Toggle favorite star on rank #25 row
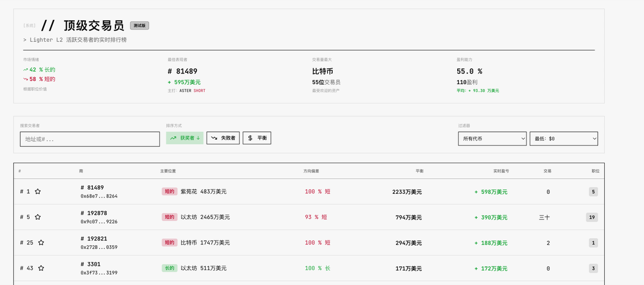This screenshot has width=644, height=285. click(x=41, y=243)
